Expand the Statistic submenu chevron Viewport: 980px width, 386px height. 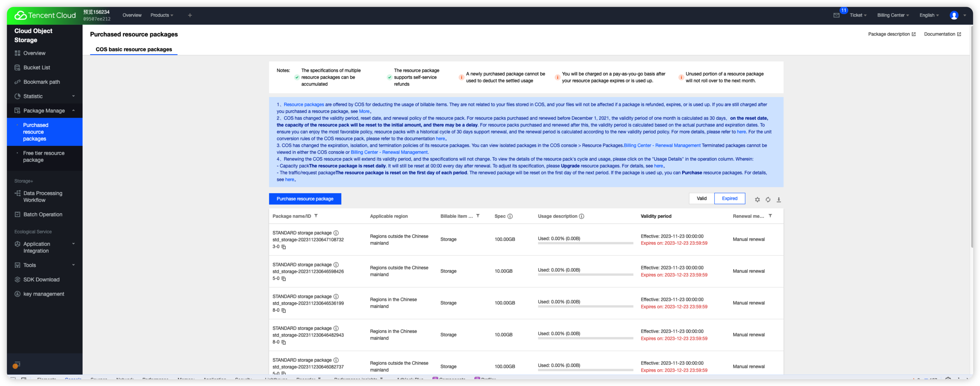click(x=73, y=96)
